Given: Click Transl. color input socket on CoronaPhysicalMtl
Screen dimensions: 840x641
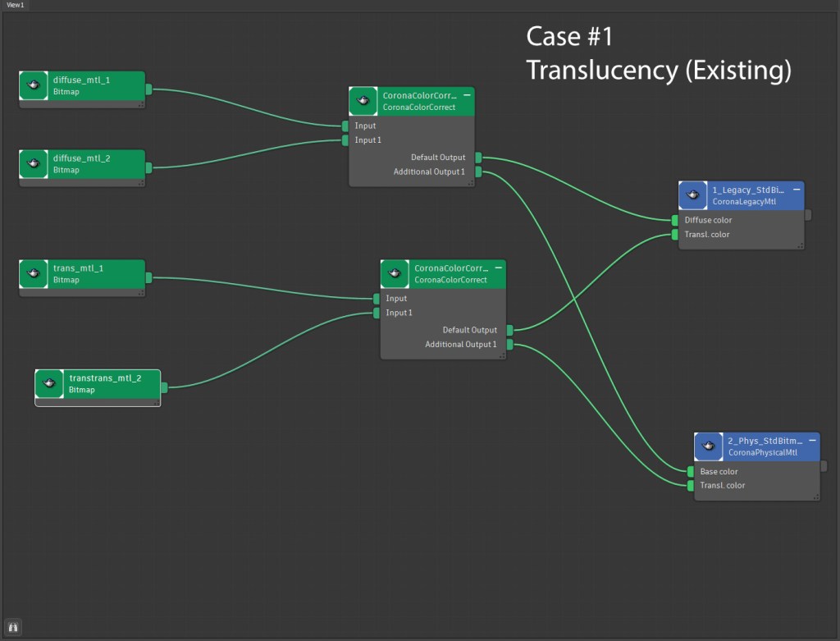Looking at the screenshot, I should (690, 485).
